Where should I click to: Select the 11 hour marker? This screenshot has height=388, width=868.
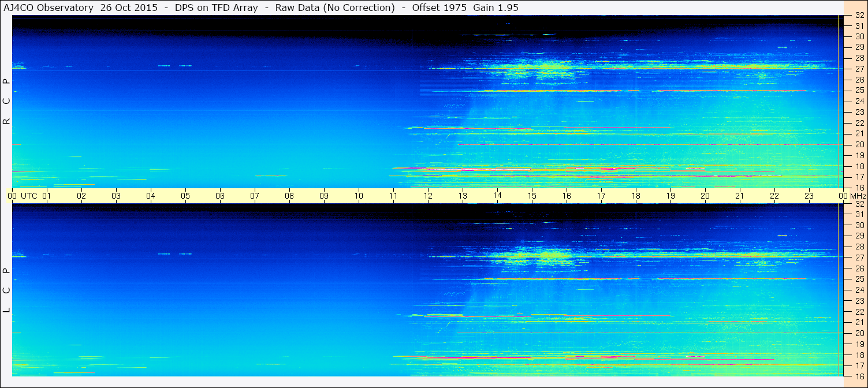tap(393, 196)
